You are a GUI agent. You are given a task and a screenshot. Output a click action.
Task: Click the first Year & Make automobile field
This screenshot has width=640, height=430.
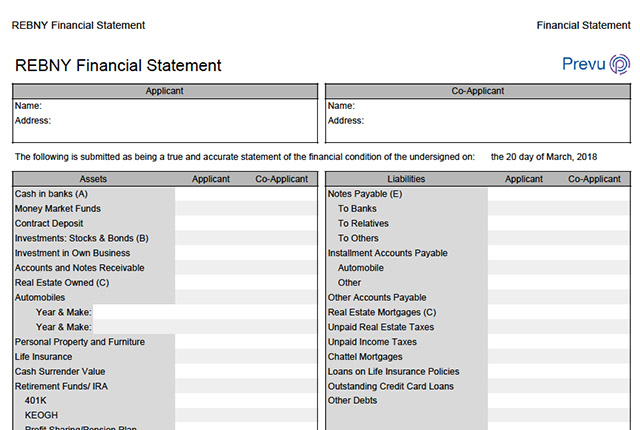(132, 313)
